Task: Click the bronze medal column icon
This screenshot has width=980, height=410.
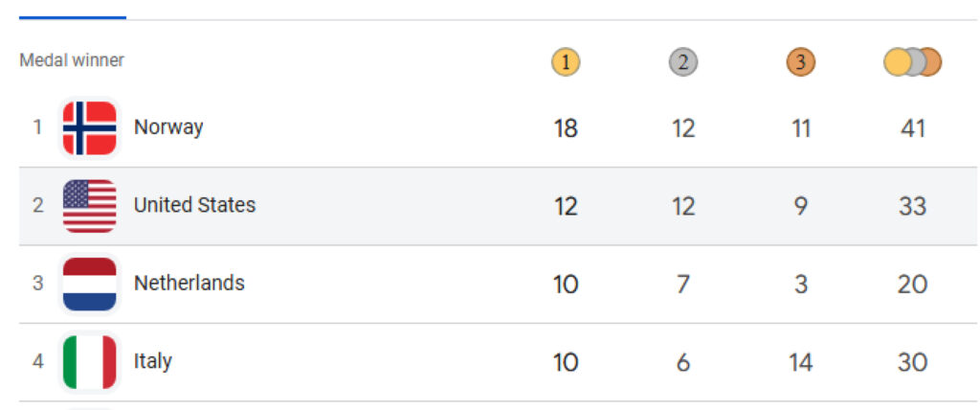Action: (801, 63)
